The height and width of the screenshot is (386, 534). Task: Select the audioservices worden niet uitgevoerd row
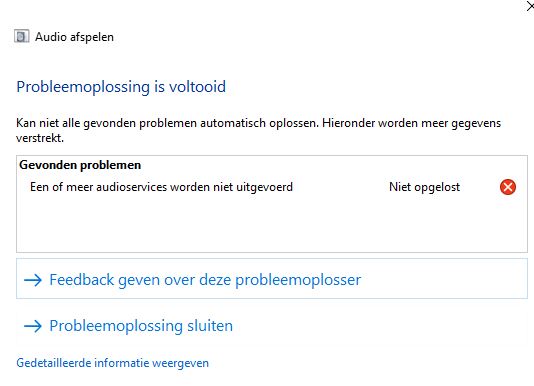pyautogui.click(x=272, y=187)
